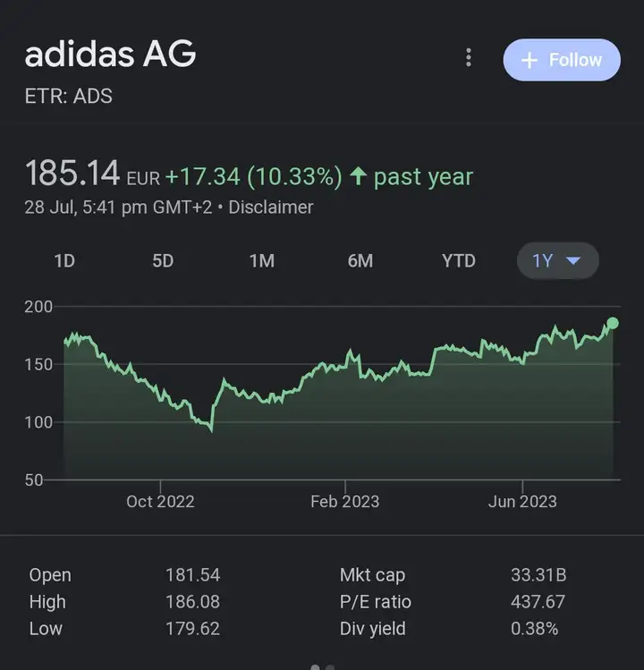The image size is (644, 670).
Task: Click the Jun 2023 axis marker
Action: point(522,501)
